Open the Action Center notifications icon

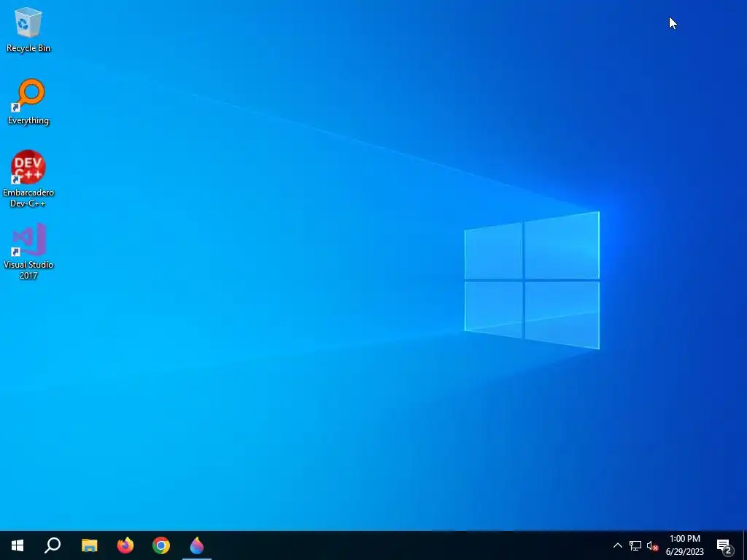point(724,545)
